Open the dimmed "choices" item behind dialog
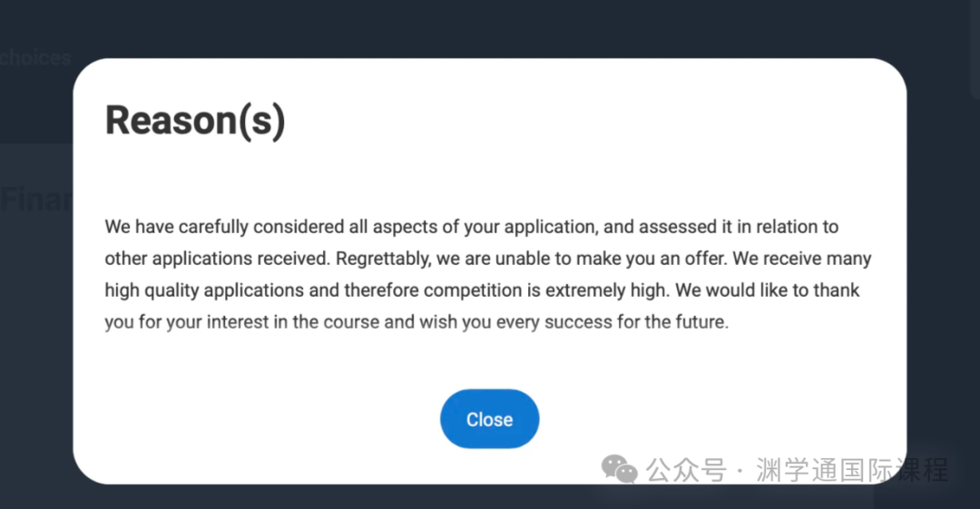Image resolution: width=980 pixels, height=509 pixels. pyautogui.click(x=35, y=58)
